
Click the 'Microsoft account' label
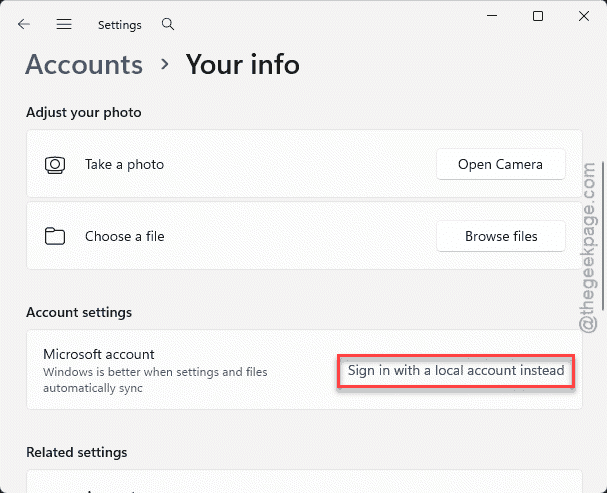tap(99, 354)
